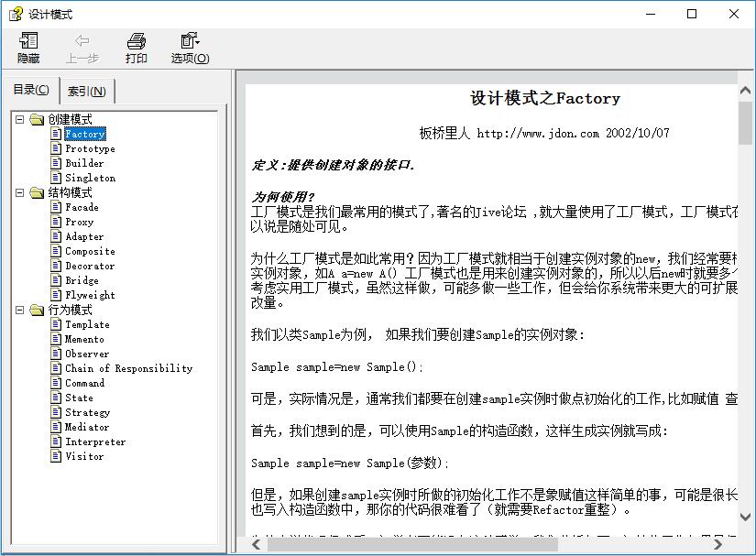Open the Prototype topic
The height and width of the screenshot is (556, 756).
click(x=90, y=148)
